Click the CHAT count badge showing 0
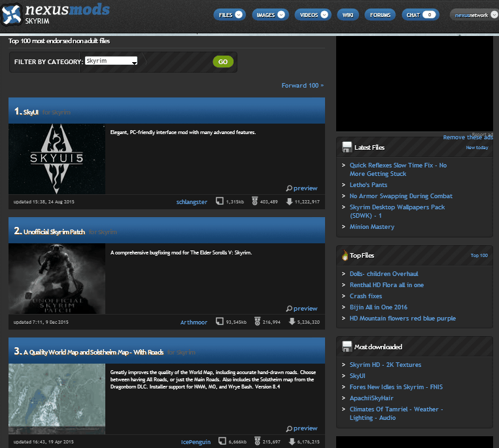This screenshot has height=448, width=499. point(429,14)
